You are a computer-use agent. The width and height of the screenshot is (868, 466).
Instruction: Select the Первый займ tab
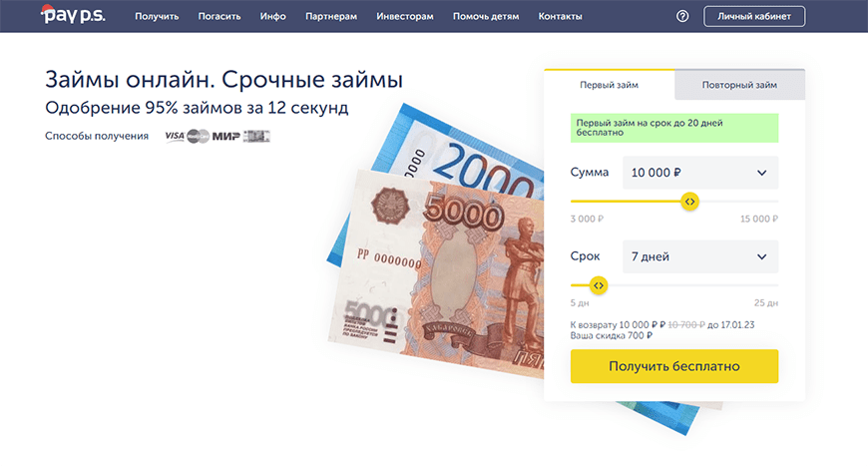pyautogui.click(x=609, y=85)
